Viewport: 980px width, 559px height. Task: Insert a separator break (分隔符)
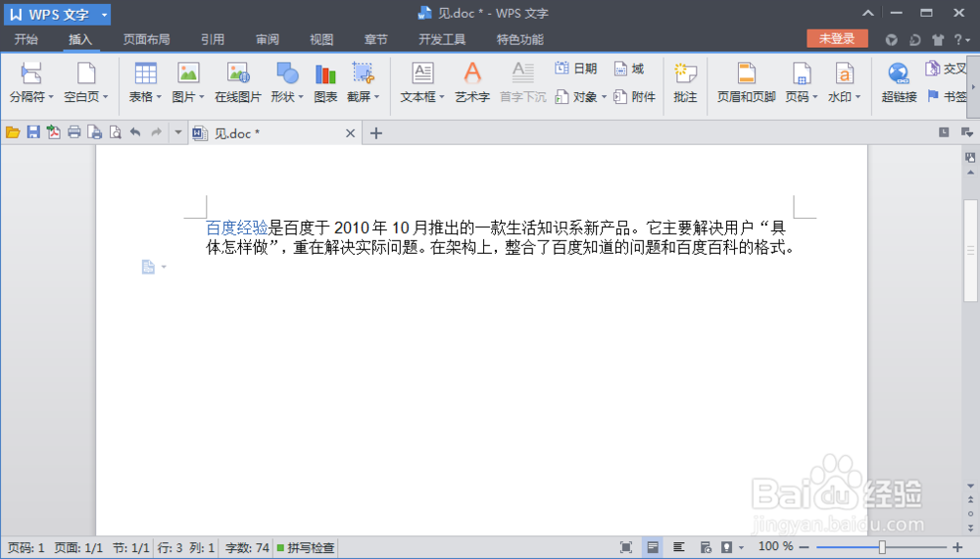[x=31, y=82]
